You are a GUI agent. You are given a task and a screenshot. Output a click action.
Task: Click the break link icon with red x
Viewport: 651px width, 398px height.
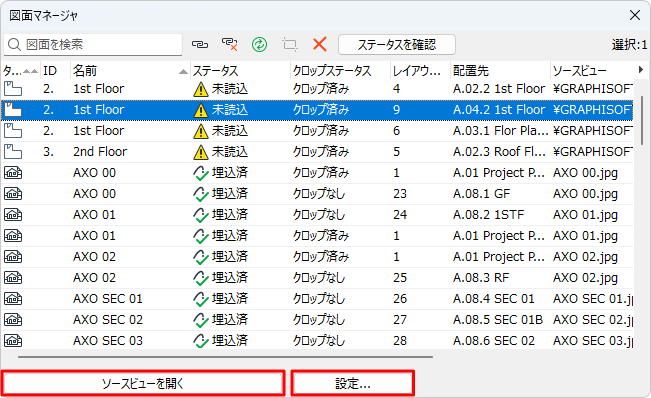[x=230, y=44]
